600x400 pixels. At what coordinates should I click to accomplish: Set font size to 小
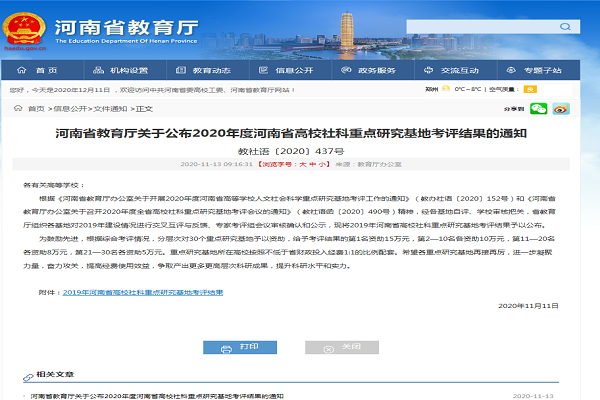[x=320, y=163]
